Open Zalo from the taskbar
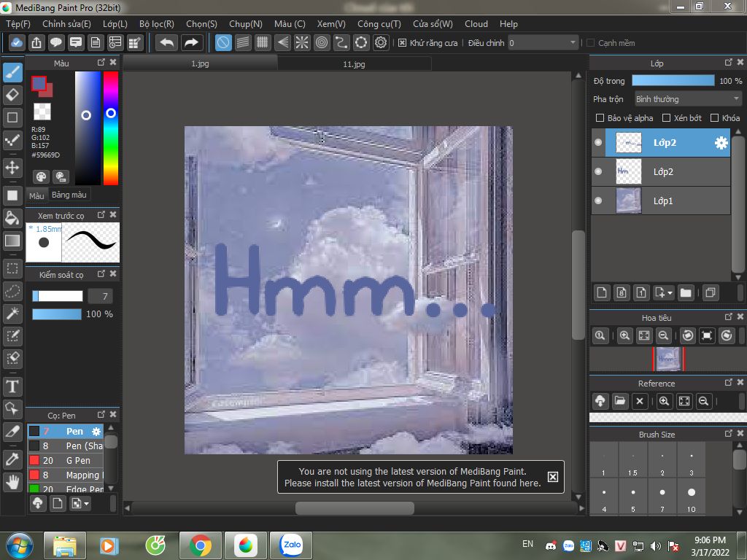This screenshot has height=560, width=747. point(291,545)
